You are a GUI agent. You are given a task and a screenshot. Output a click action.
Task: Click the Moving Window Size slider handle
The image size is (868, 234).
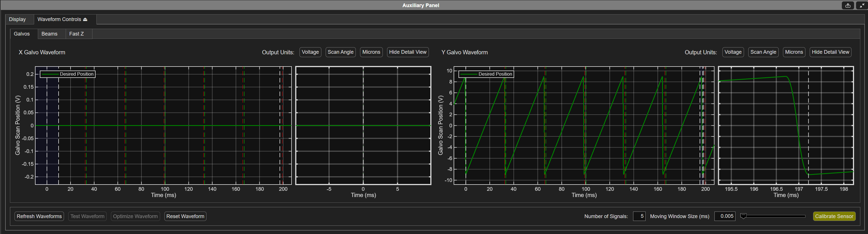coord(743,216)
